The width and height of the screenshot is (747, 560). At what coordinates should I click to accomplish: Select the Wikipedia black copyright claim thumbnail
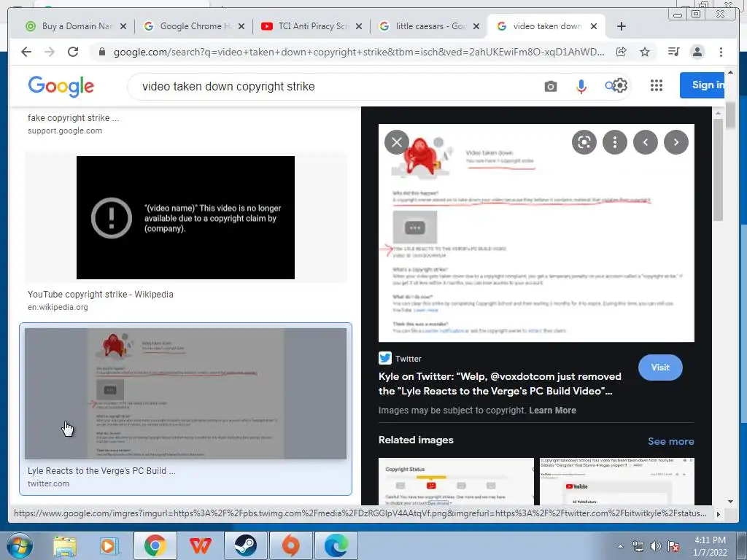click(185, 217)
